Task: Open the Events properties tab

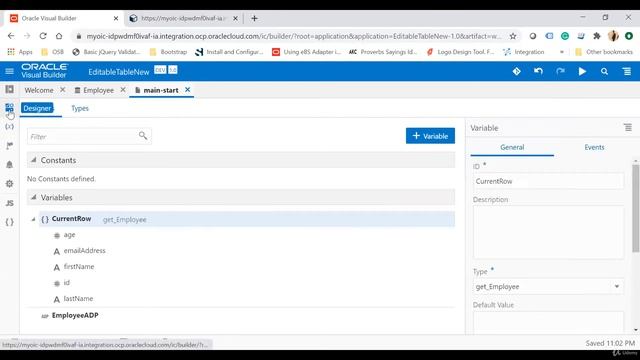Action: [594, 147]
